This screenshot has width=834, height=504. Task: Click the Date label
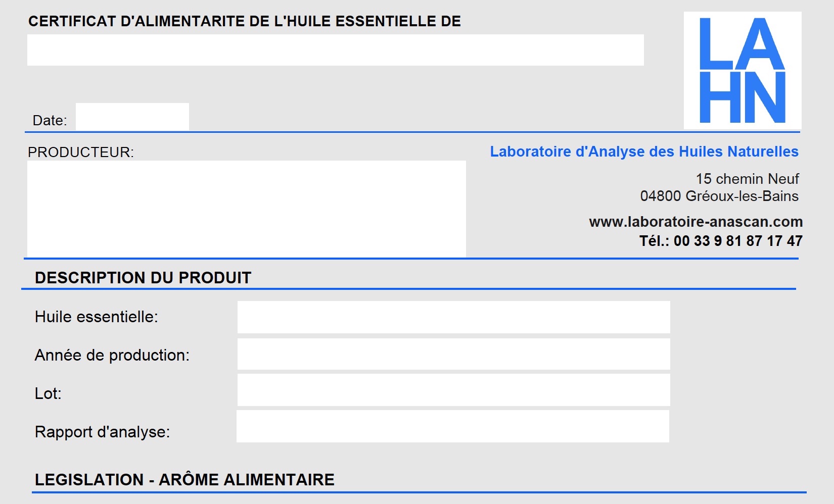tap(50, 120)
